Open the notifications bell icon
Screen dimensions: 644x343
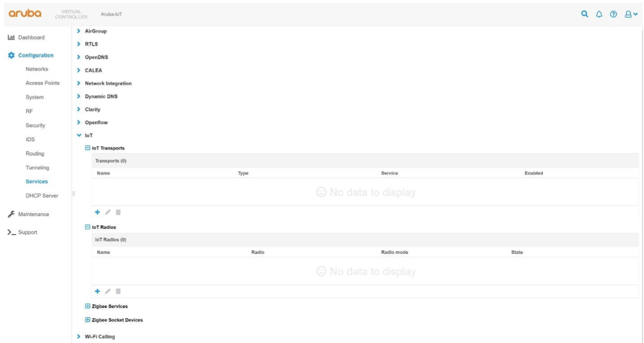tap(598, 14)
